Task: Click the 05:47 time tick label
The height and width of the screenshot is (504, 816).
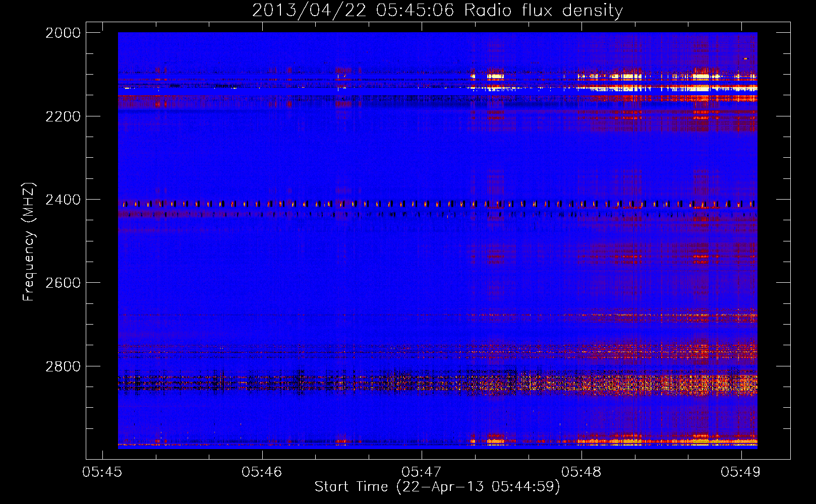Action: tap(422, 472)
